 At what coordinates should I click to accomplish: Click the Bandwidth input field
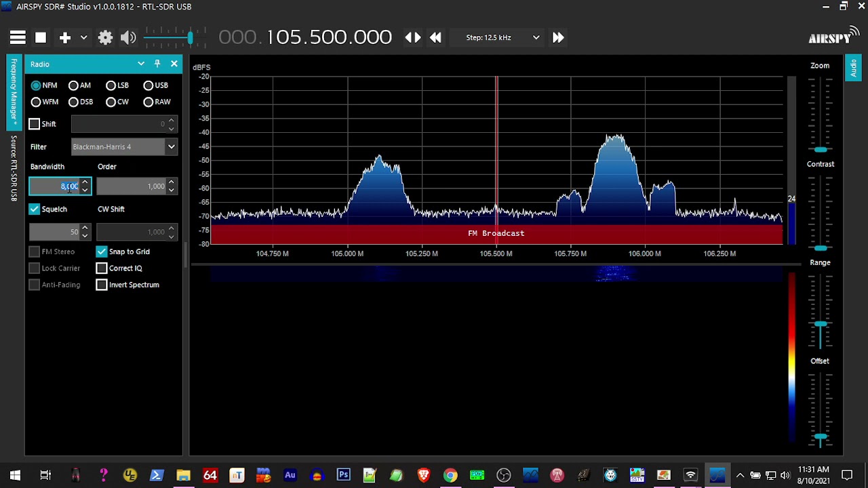(54, 186)
